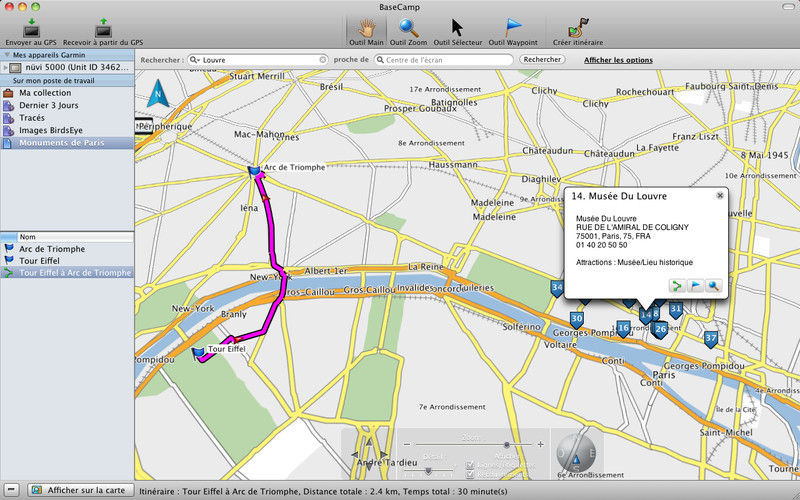
Task: Open the search magnifier dropdown beside Louvre
Action: pyautogui.click(x=195, y=60)
